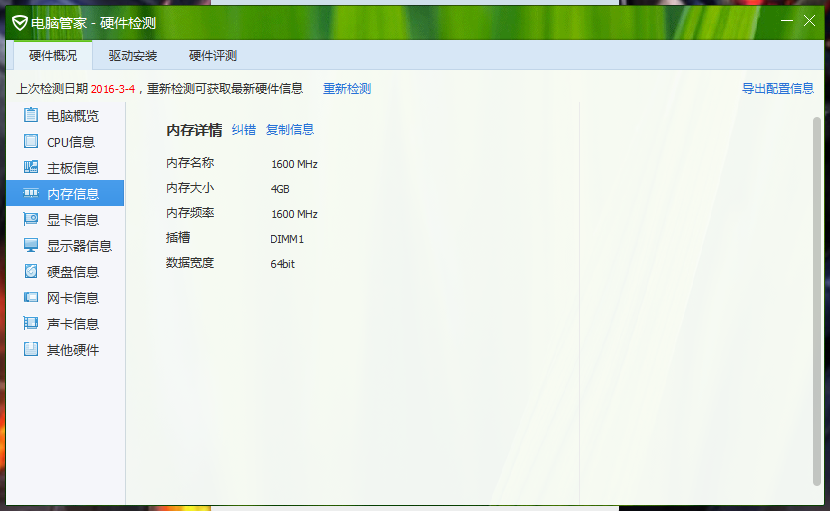
Task: Click the 电脑管家 shield logo icon
Action: (19, 22)
